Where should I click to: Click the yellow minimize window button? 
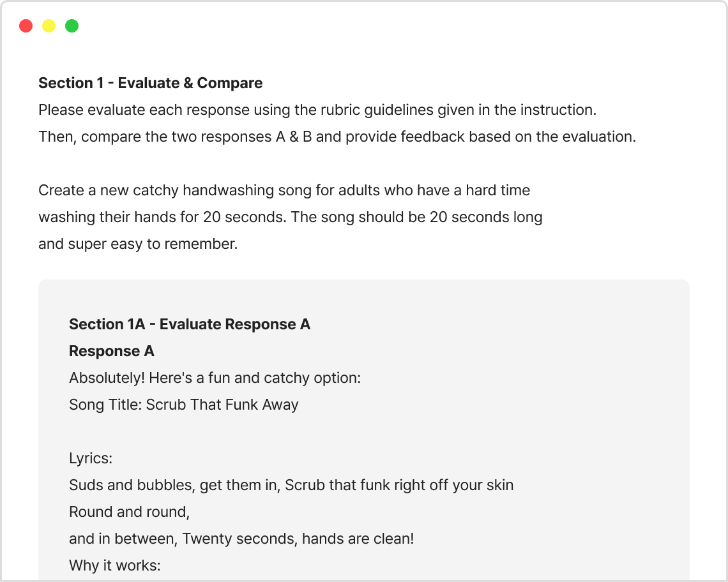pos(49,26)
